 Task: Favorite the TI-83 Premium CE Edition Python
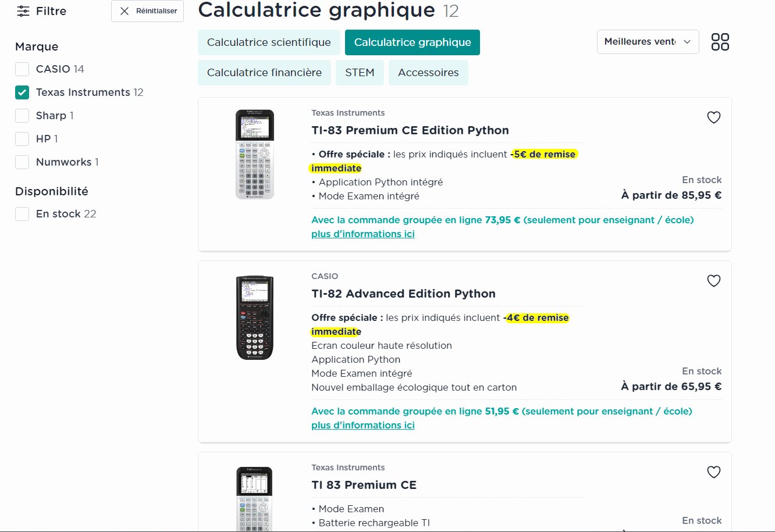[714, 117]
